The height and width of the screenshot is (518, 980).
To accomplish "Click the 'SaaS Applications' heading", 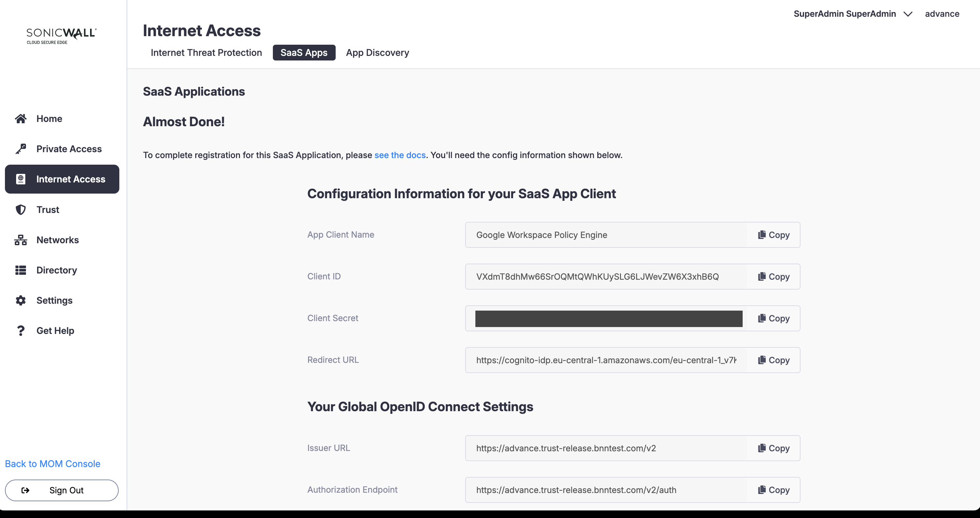I will [194, 92].
